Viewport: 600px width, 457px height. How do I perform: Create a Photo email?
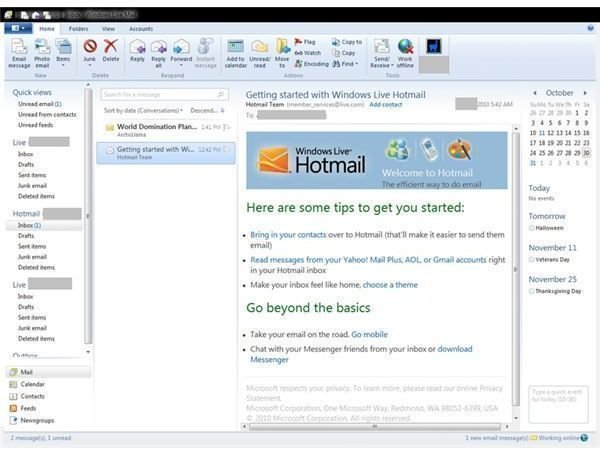click(x=42, y=53)
